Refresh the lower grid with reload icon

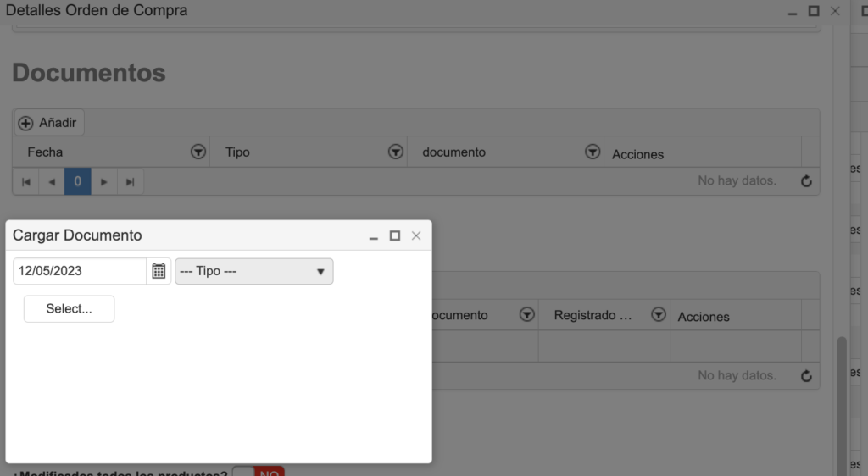point(806,376)
